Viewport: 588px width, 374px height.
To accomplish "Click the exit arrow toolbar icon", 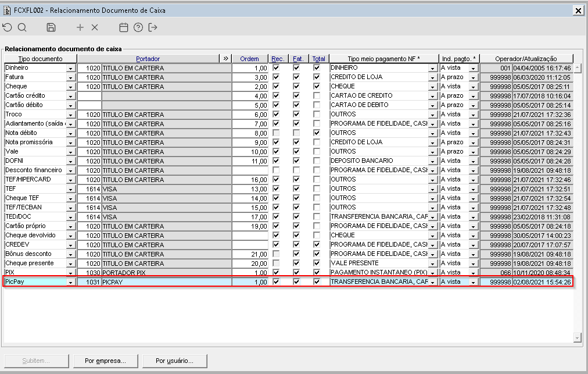I will point(153,27).
